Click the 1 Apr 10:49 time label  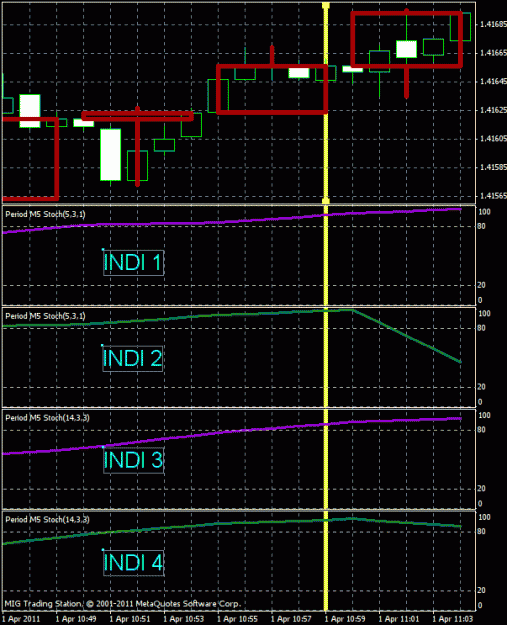pyautogui.click(x=76, y=619)
